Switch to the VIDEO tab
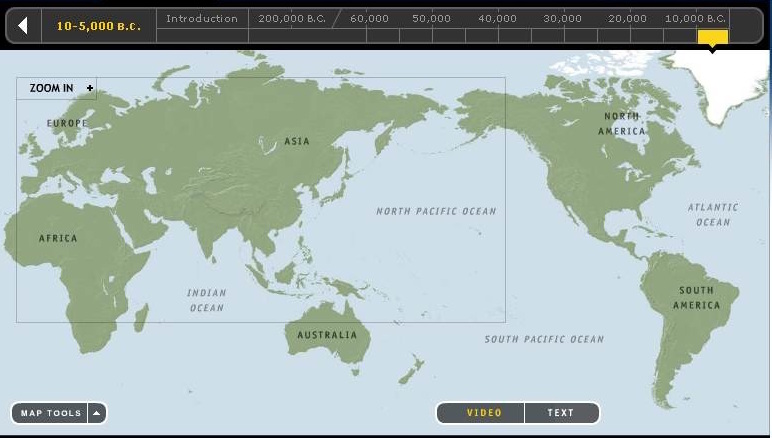772x438 pixels. click(484, 413)
